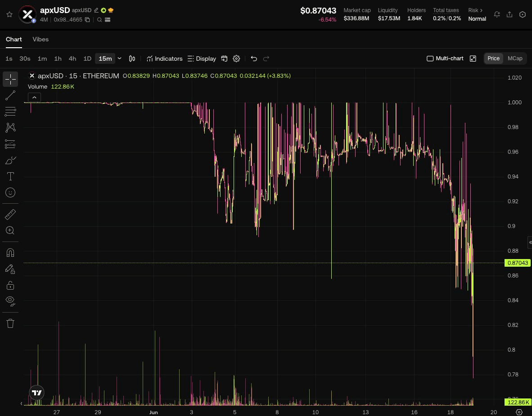Screen dimensions: 532x416
Task: Click the active 15m timeframe button
Action: pyautogui.click(x=105, y=58)
